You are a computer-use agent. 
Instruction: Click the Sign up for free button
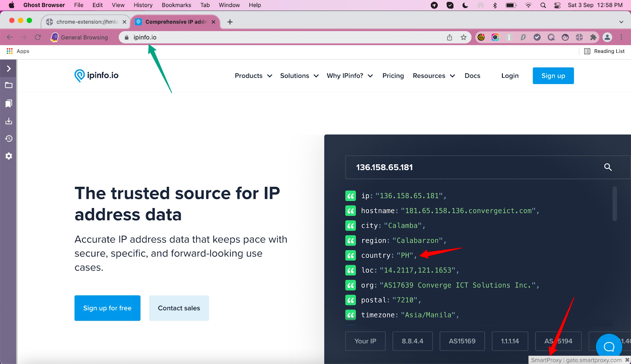107,308
